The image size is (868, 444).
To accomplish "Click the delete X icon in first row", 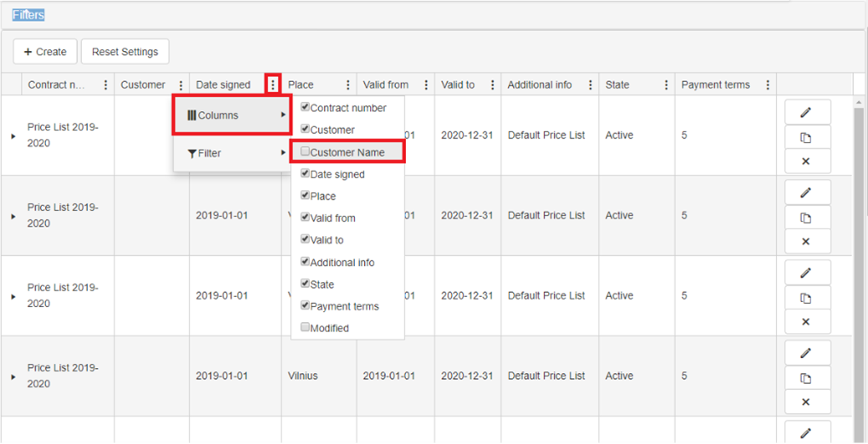I will (806, 161).
